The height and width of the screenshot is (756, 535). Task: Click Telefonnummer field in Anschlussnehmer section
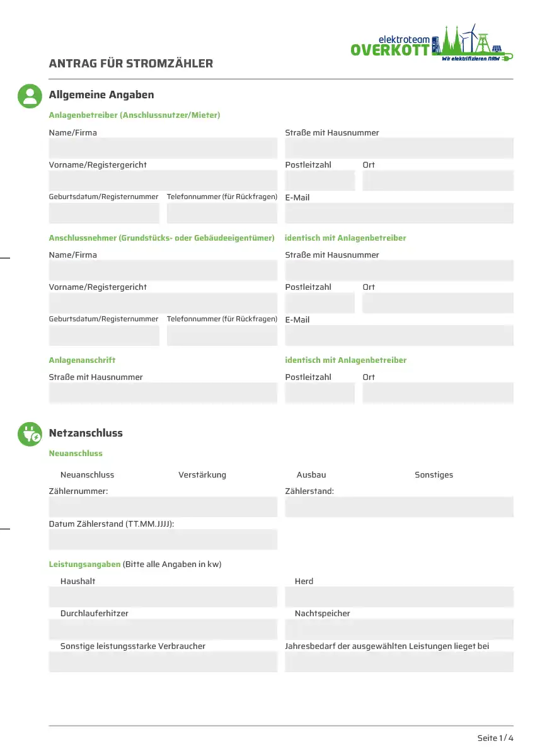[222, 336]
